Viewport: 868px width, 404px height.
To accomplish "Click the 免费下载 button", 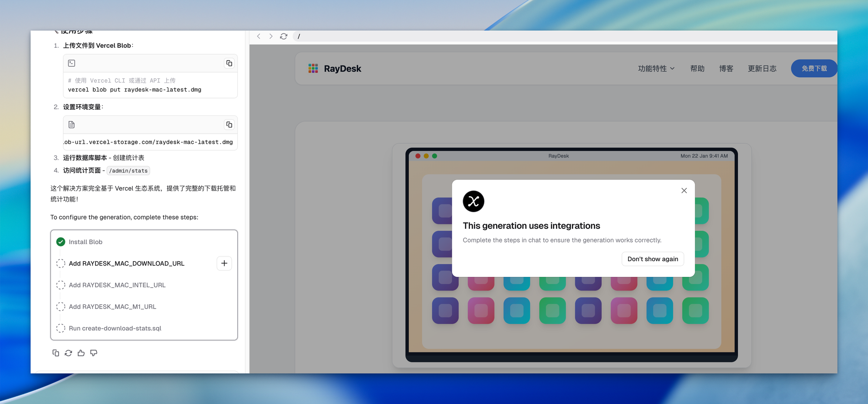I will coord(814,69).
